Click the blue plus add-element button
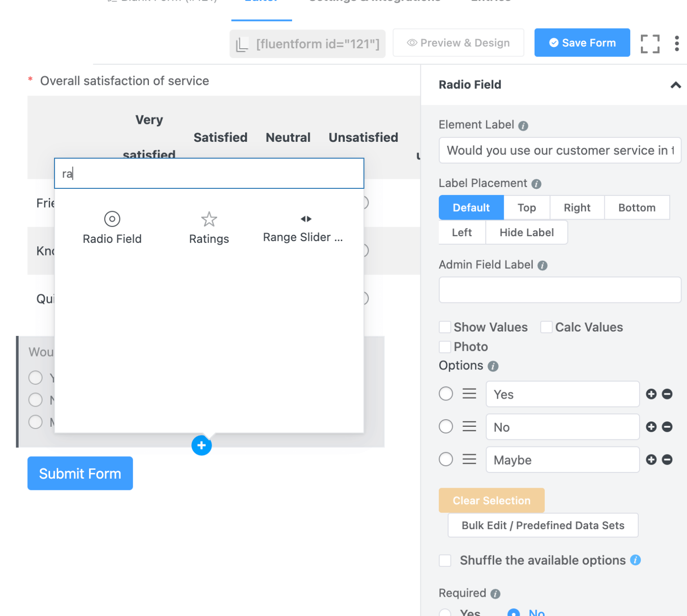The width and height of the screenshot is (687, 616). (201, 446)
